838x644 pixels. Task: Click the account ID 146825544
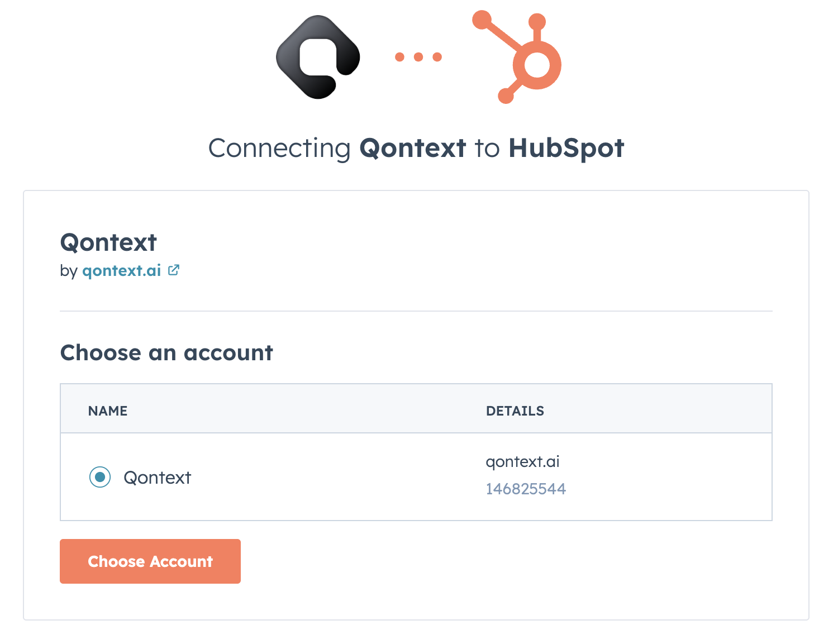(526, 488)
